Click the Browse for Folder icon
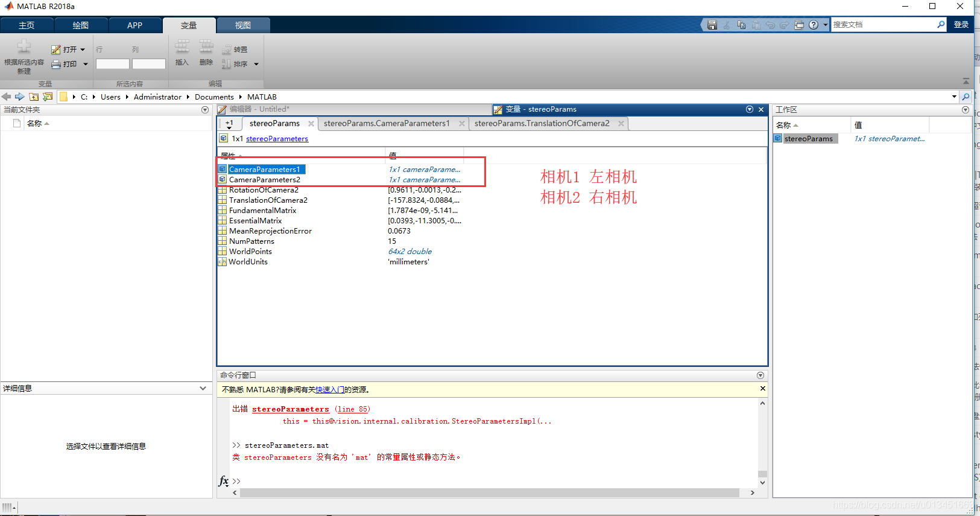The height and width of the screenshot is (516, 980). (48, 97)
